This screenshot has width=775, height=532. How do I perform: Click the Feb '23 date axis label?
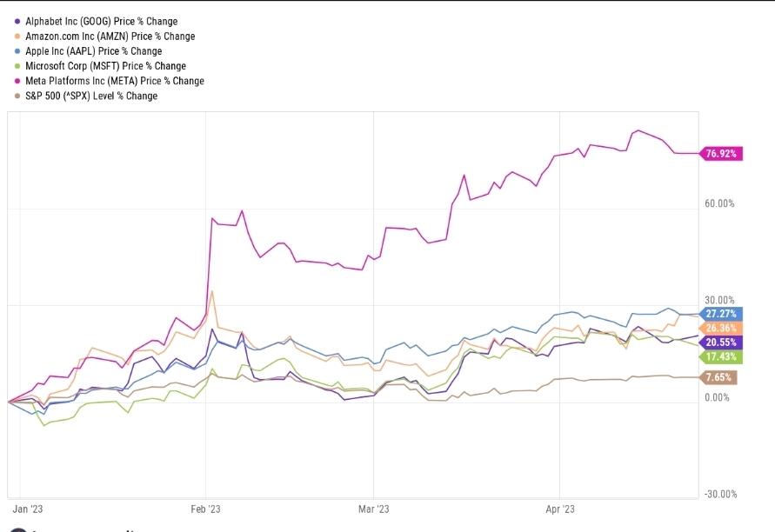click(x=205, y=509)
